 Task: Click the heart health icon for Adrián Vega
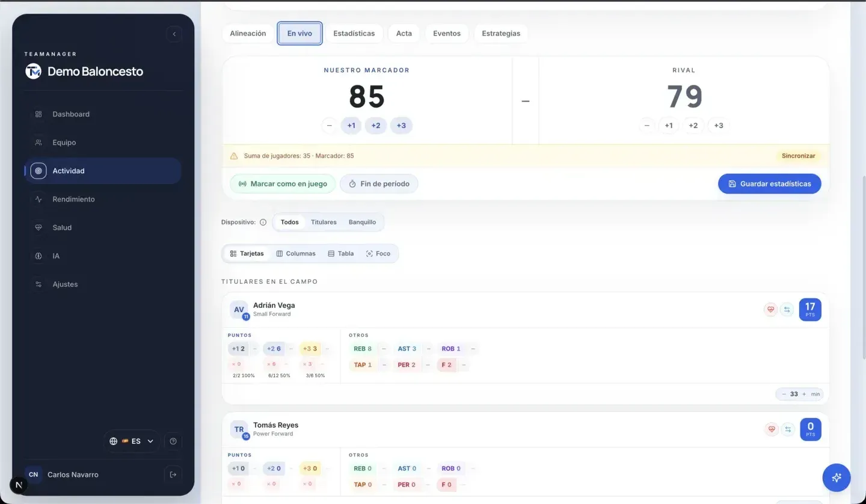pyautogui.click(x=770, y=310)
